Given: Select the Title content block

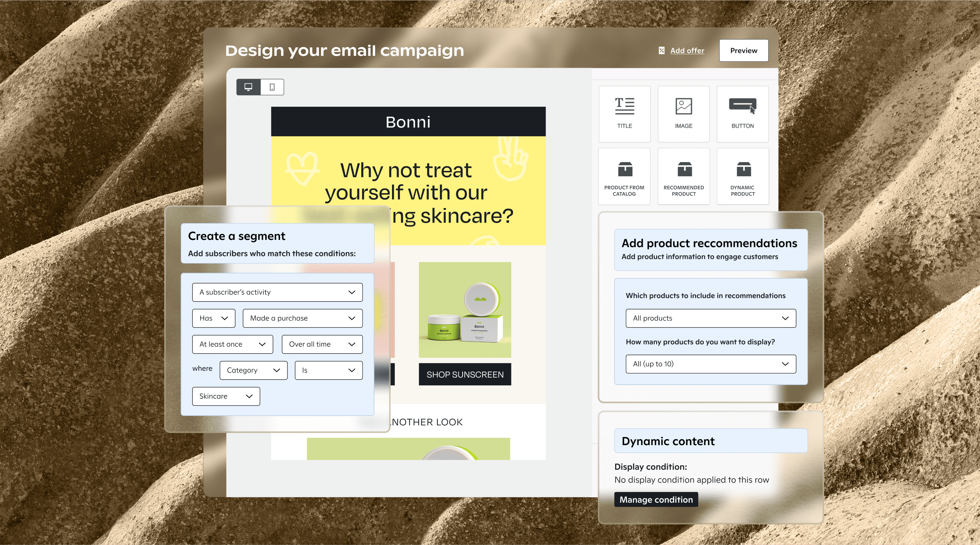Looking at the screenshot, I should (x=624, y=113).
